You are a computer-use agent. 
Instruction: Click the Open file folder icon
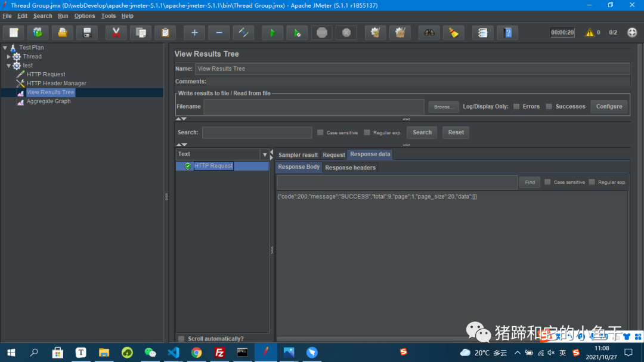click(63, 32)
